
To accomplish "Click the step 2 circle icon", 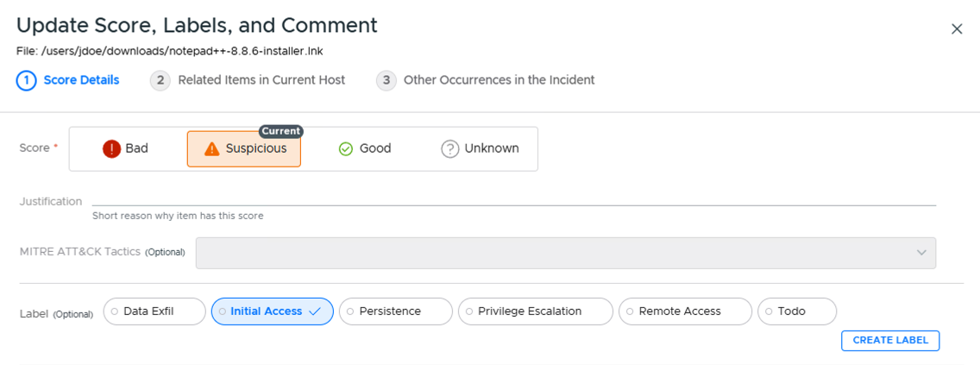I will [160, 80].
